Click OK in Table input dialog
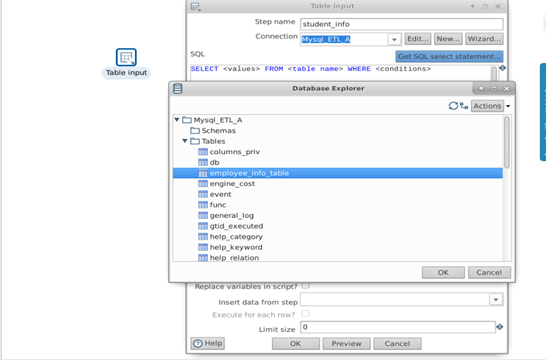 coord(296,344)
